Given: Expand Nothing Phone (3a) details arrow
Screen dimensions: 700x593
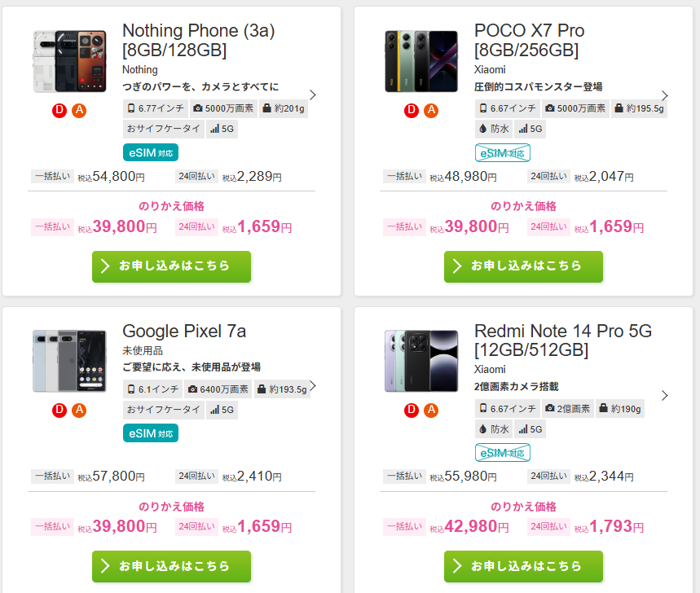Looking at the screenshot, I should coord(313,94).
